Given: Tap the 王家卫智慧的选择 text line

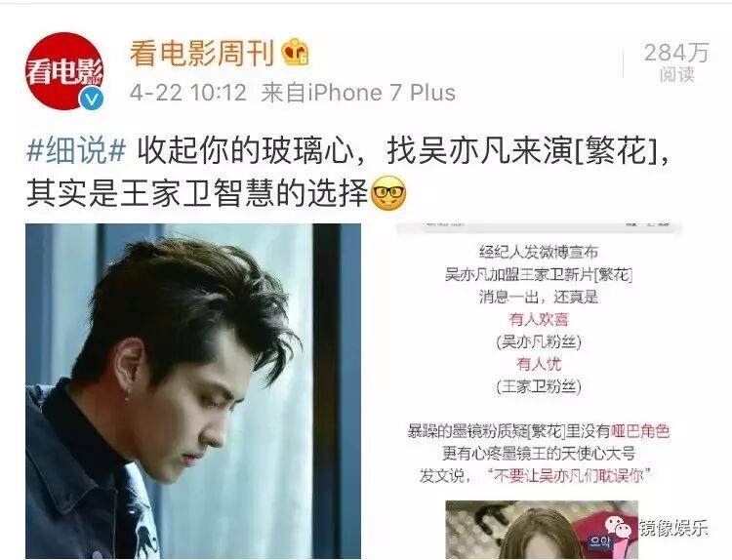Looking at the screenshot, I should [245, 193].
